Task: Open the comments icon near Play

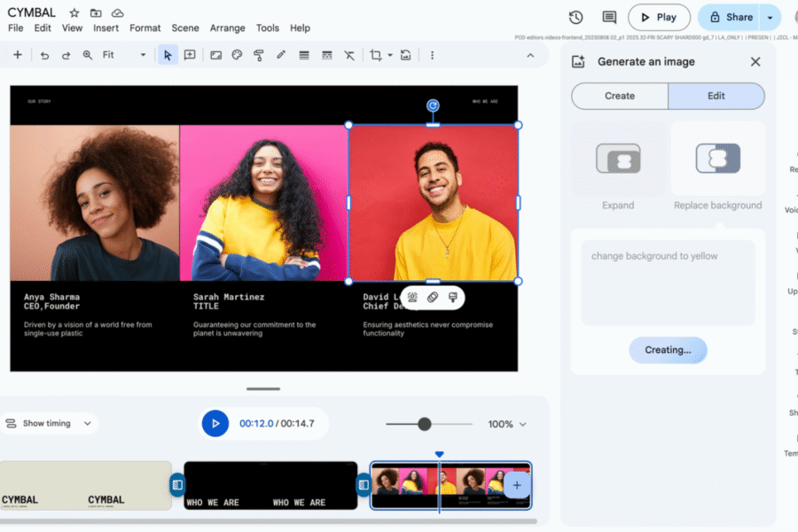Action: click(608, 16)
